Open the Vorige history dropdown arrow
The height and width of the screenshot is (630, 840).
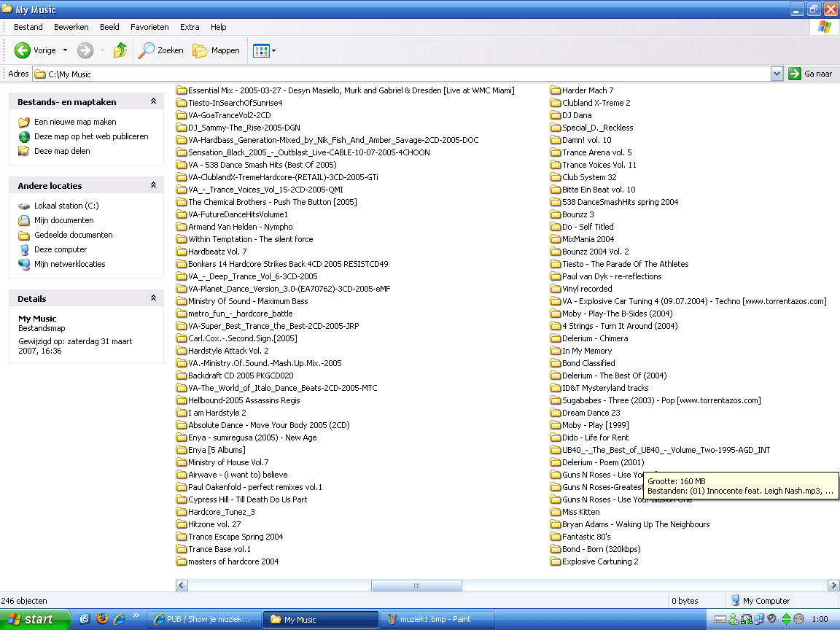point(66,50)
